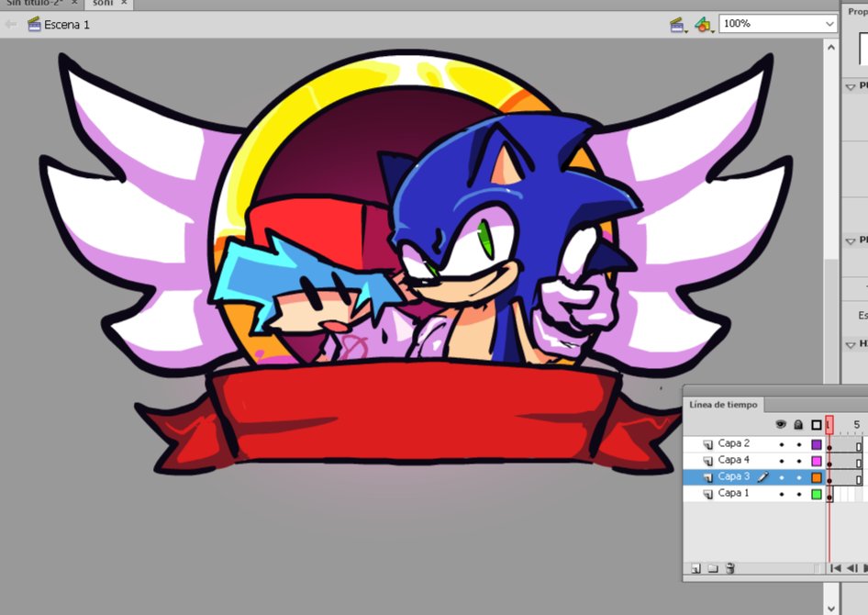Click the layer page icon of Capa 4
Image resolution: width=868 pixels, height=615 pixels.
click(x=708, y=461)
